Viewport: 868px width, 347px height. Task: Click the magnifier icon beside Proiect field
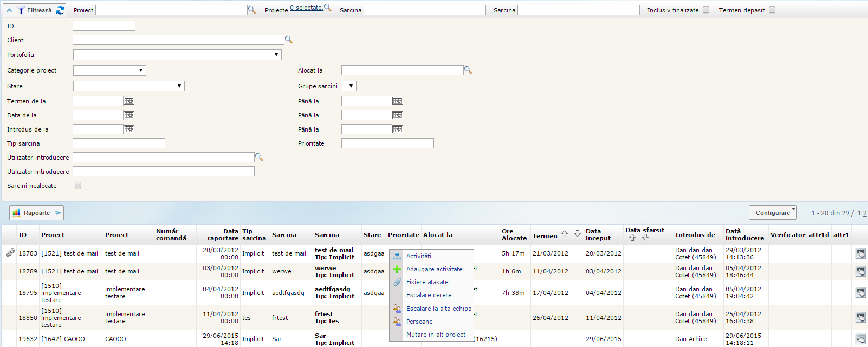pyautogui.click(x=251, y=10)
